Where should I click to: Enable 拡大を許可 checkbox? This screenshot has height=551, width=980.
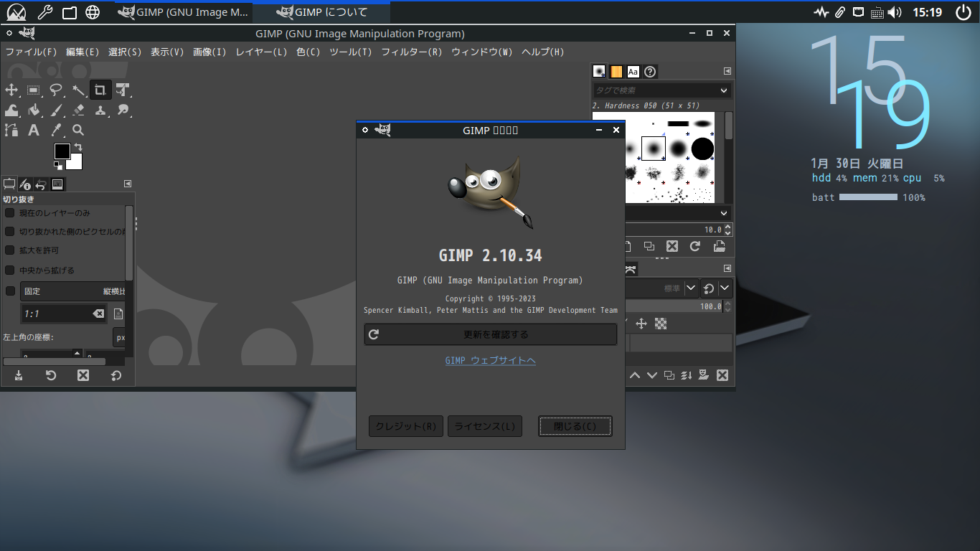10,250
